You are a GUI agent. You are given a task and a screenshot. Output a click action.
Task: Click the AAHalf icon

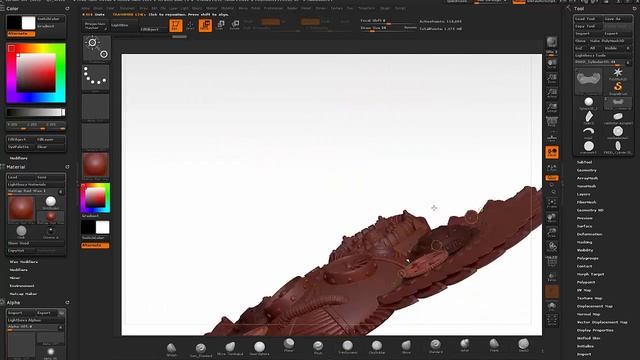coord(552,107)
